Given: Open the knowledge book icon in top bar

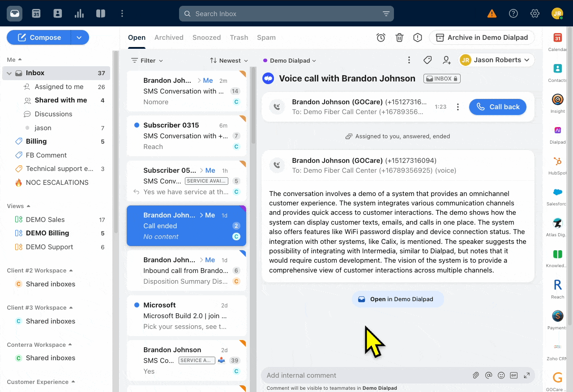Looking at the screenshot, I should pyautogui.click(x=101, y=13).
